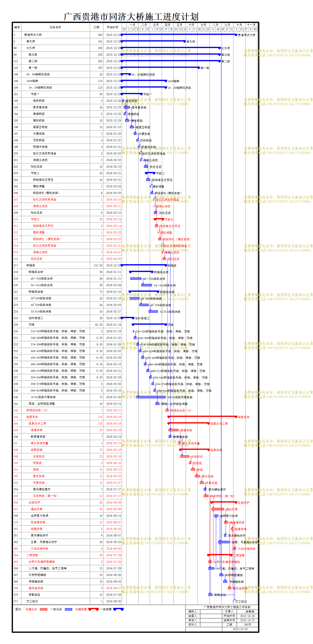Select the 5#、6#锚跨现浇梁 task name cell
Image resolution: width=313 pixels, height=644 pixels.
click(38, 74)
